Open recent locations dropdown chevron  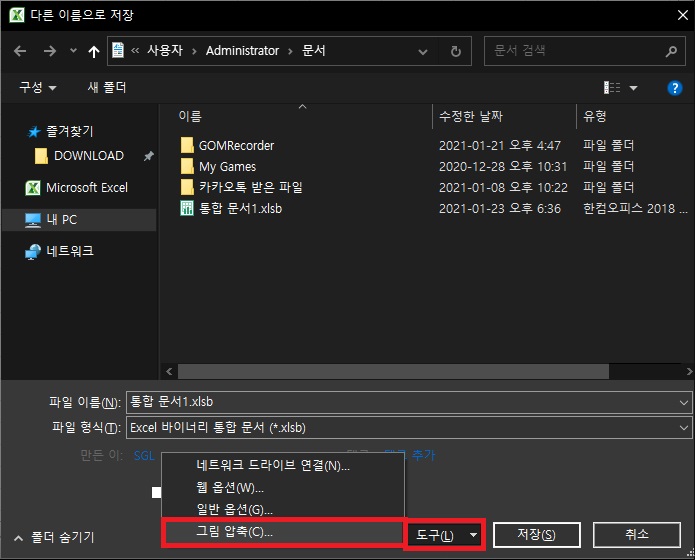pyautogui.click(x=73, y=51)
